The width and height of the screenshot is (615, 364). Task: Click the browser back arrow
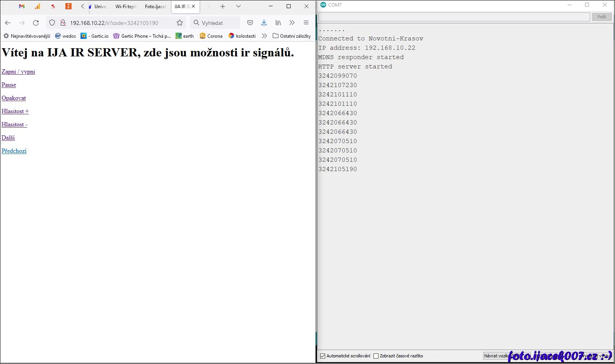(8, 23)
